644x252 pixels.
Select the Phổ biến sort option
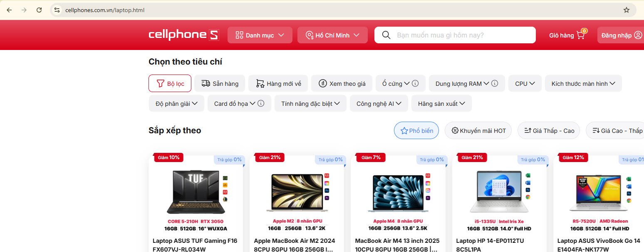point(416,131)
